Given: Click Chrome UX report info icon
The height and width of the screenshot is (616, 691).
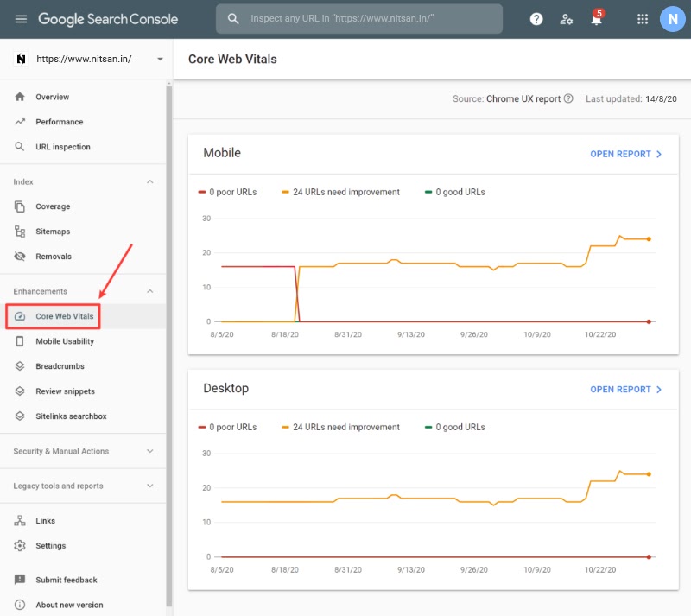Looking at the screenshot, I should [x=568, y=98].
